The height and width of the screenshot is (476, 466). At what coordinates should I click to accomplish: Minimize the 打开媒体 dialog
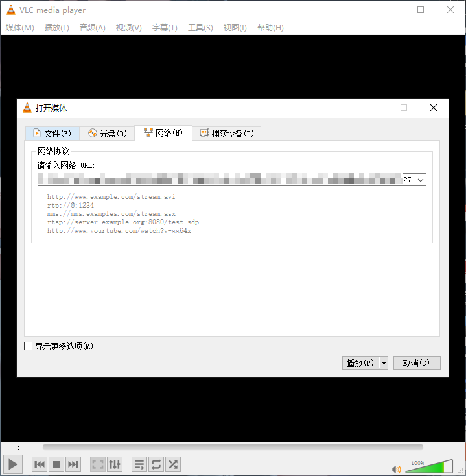coord(375,108)
